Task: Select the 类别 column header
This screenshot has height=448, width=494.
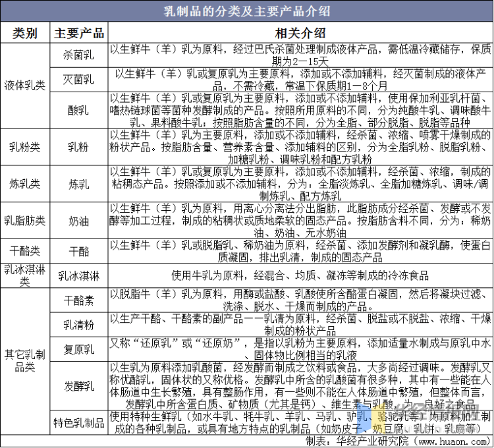Action: [25, 33]
